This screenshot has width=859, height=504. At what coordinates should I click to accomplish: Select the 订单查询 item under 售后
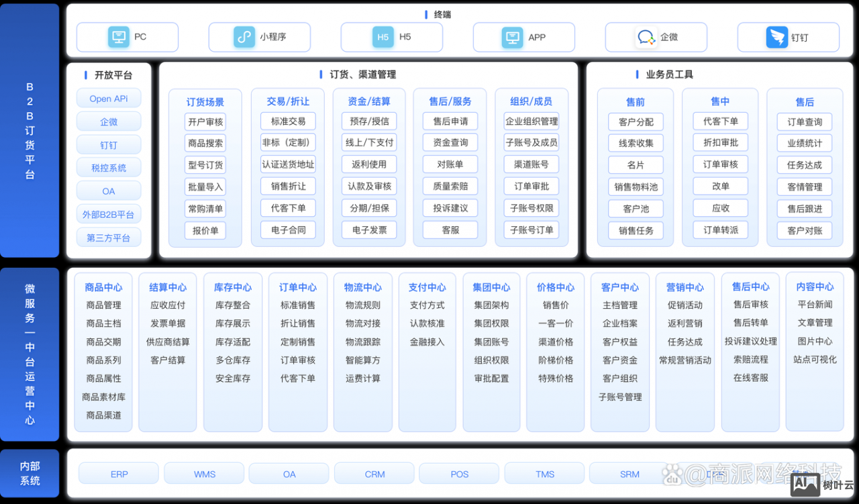pos(804,121)
